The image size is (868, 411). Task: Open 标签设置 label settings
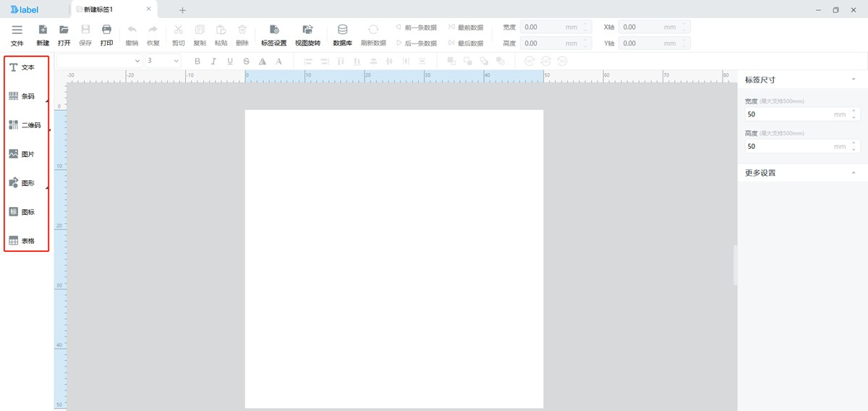pyautogui.click(x=274, y=34)
